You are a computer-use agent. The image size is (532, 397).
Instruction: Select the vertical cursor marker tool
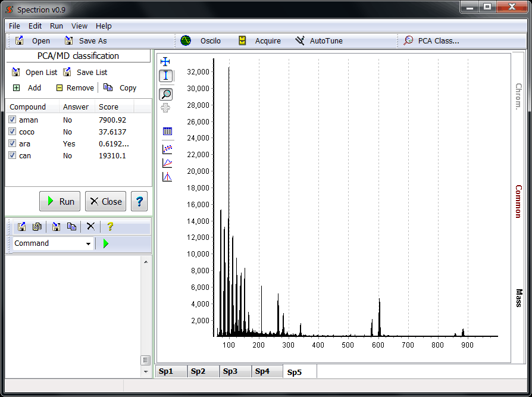(166, 76)
